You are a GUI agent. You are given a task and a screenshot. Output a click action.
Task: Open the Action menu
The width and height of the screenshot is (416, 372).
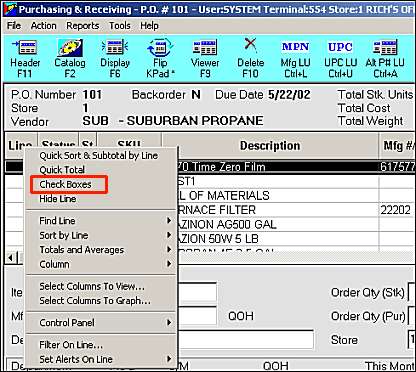click(43, 26)
